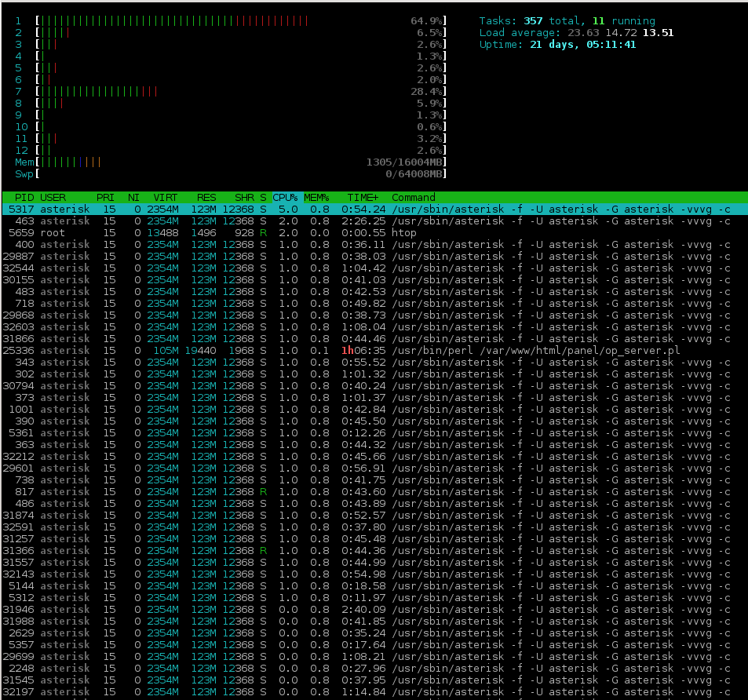Viewport: 748px width, 700px height.
Task: Sort by the PID column header
Action: pos(24,198)
